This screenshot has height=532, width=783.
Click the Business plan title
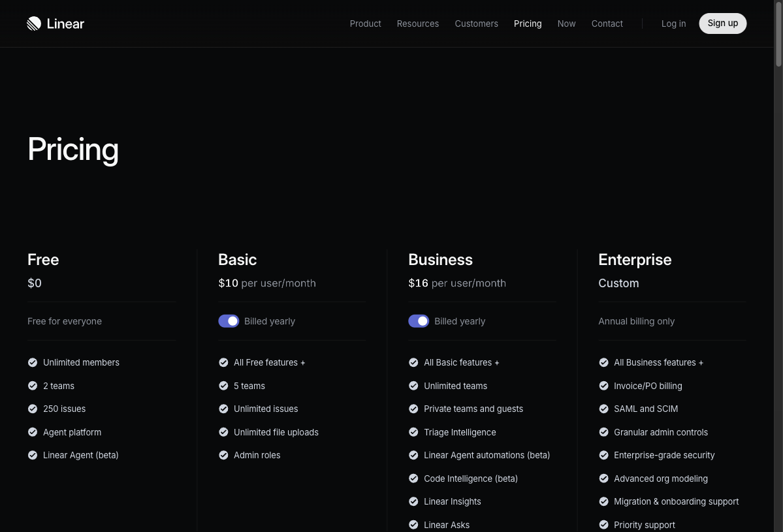(x=440, y=260)
